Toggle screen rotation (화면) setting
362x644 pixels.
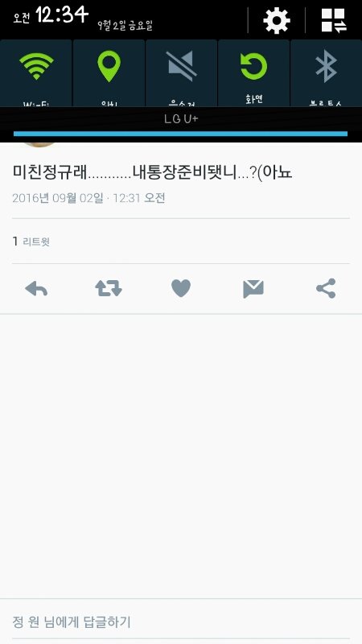click(253, 73)
